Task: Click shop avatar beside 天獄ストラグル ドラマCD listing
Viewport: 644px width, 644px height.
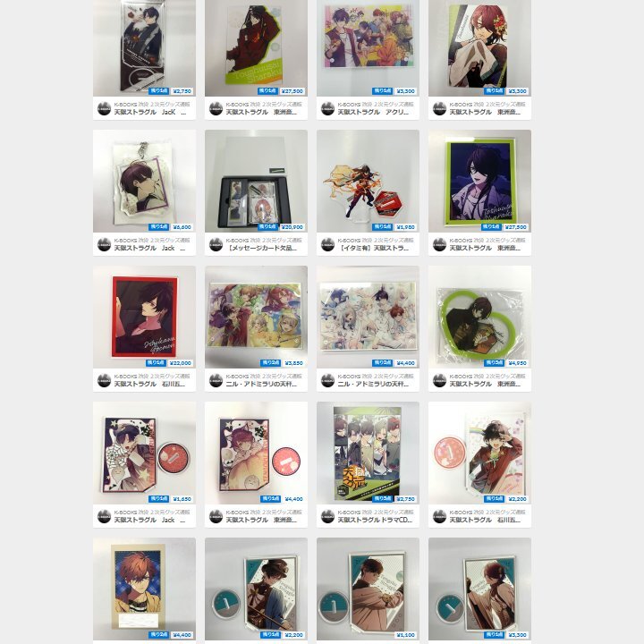Action: (327, 516)
